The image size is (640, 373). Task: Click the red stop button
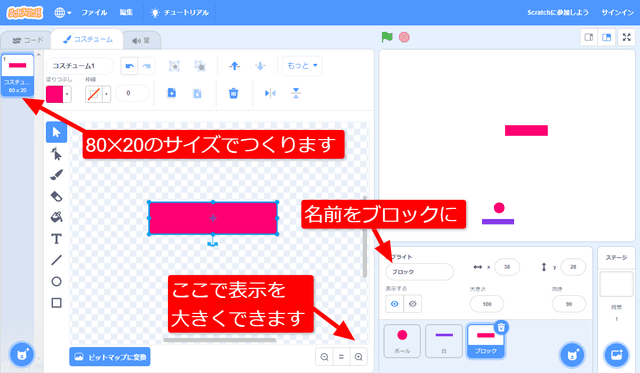[x=404, y=37]
